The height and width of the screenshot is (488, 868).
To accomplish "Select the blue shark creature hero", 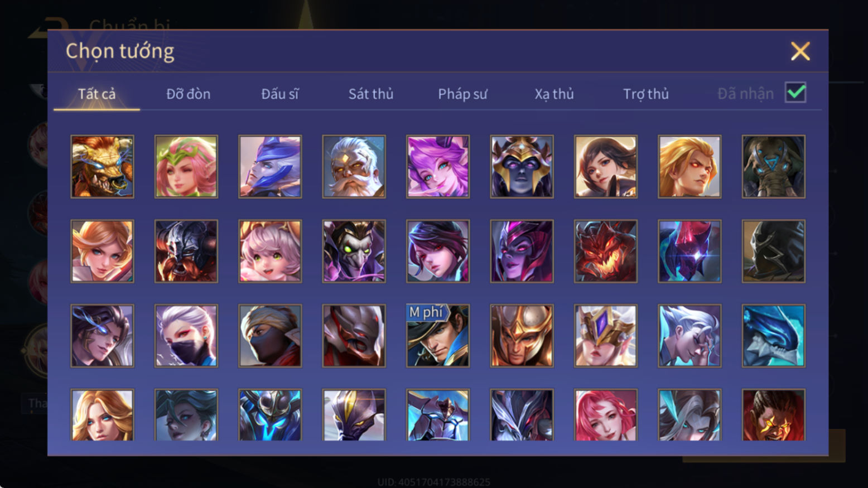I will tap(774, 336).
